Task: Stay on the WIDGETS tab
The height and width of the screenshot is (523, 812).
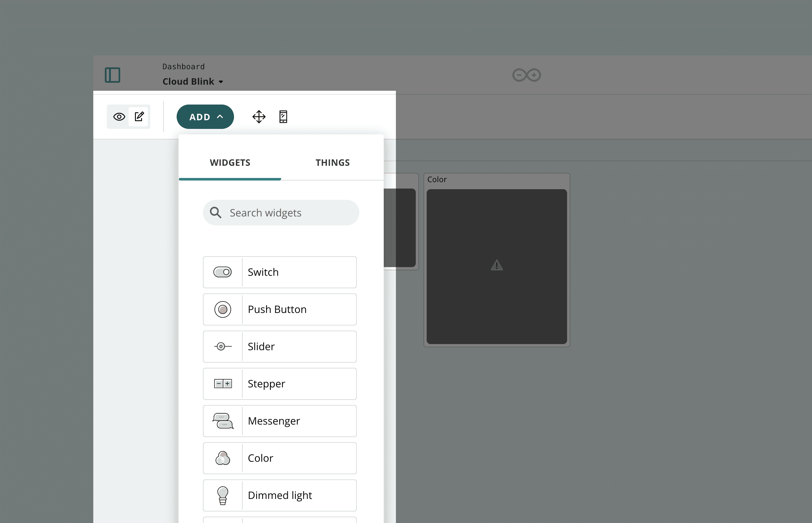Action: (230, 162)
